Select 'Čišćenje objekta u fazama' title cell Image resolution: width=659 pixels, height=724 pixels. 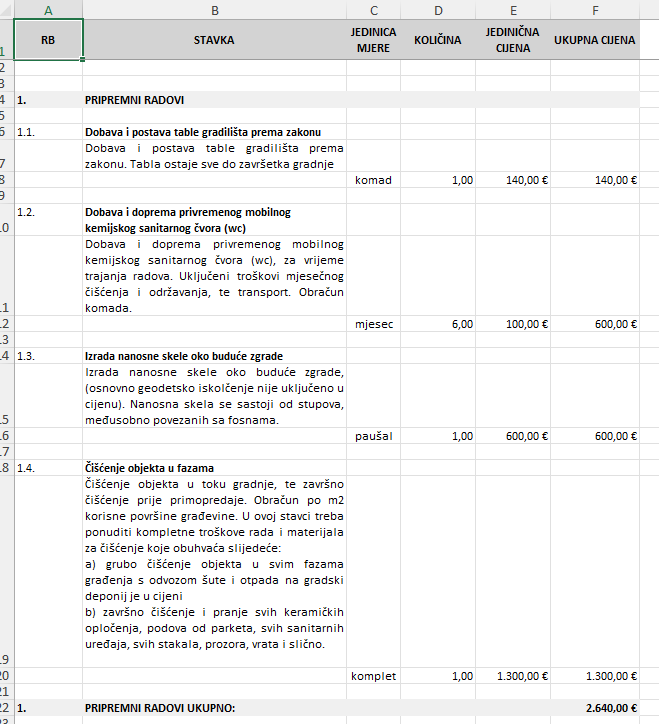(x=214, y=468)
